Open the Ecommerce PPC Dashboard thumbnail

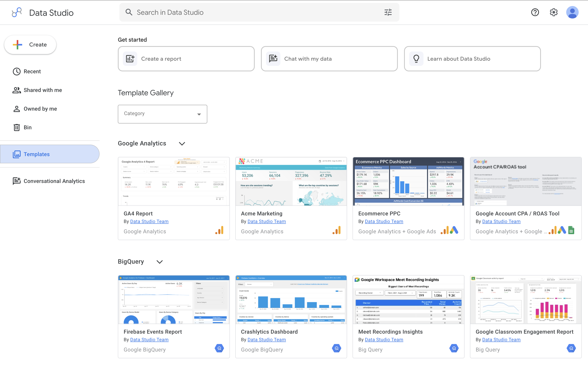408,181
